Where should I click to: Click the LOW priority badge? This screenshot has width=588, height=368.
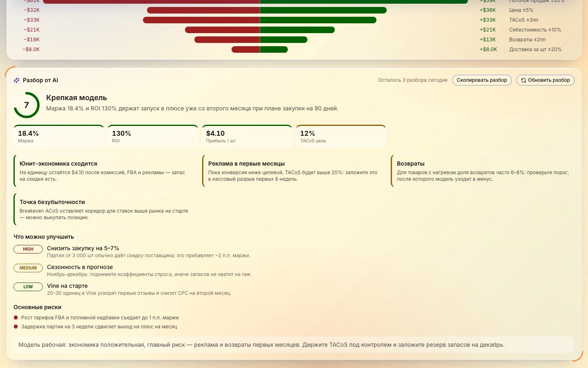tap(28, 287)
